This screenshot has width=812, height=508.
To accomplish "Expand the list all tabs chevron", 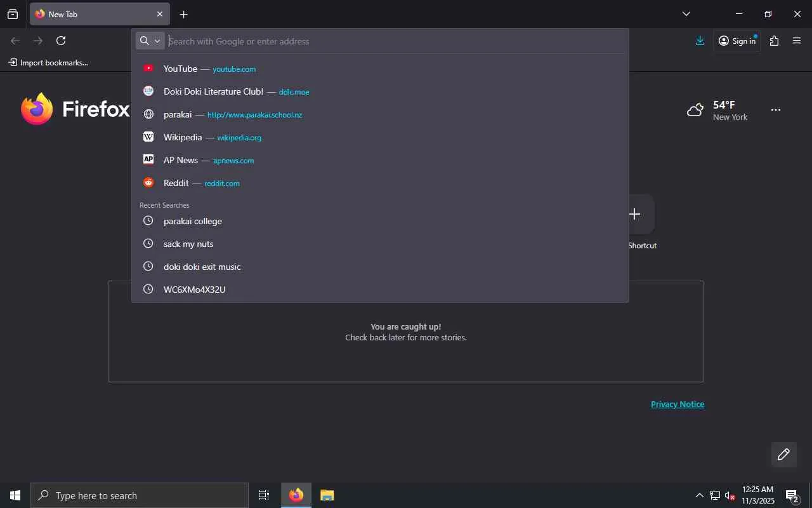I will tap(686, 14).
